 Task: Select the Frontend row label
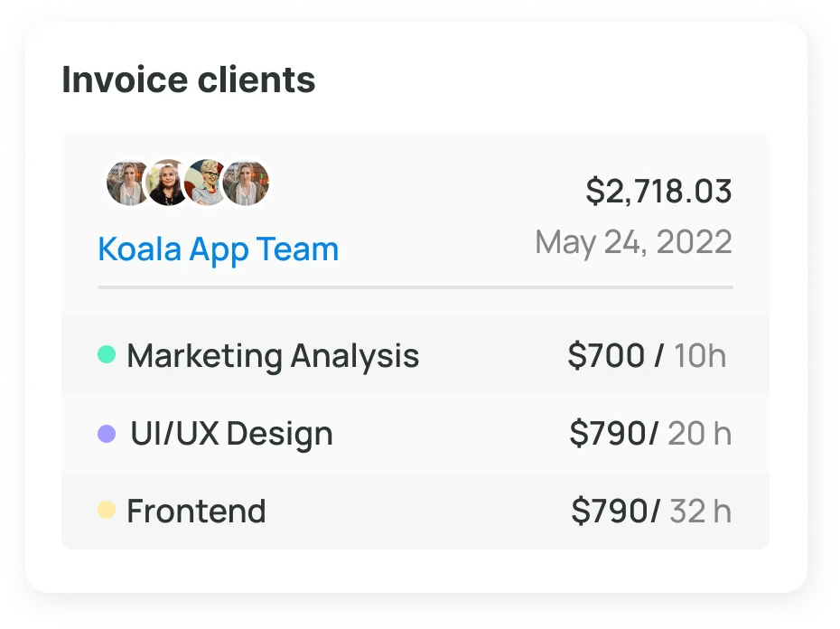point(196,511)
